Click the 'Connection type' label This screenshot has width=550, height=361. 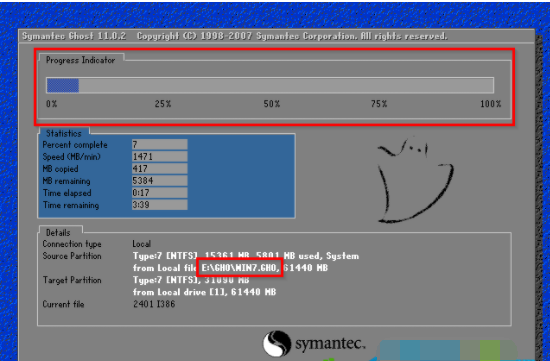pos(72,244)
